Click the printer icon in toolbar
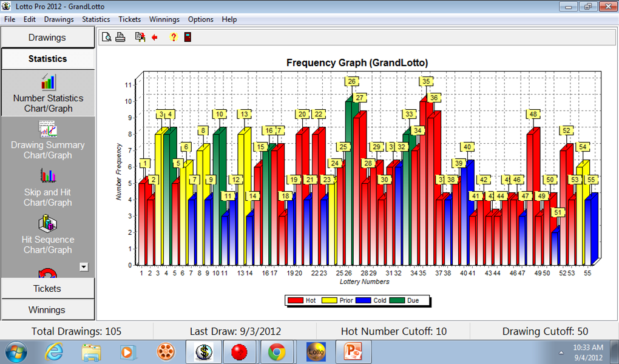This screenshot has height=364, width=619. 120,37
